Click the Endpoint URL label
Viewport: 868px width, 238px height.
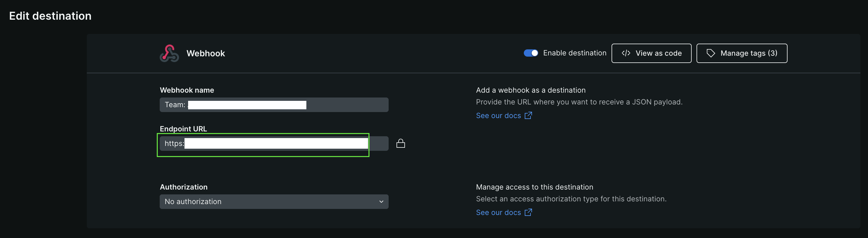183,129
